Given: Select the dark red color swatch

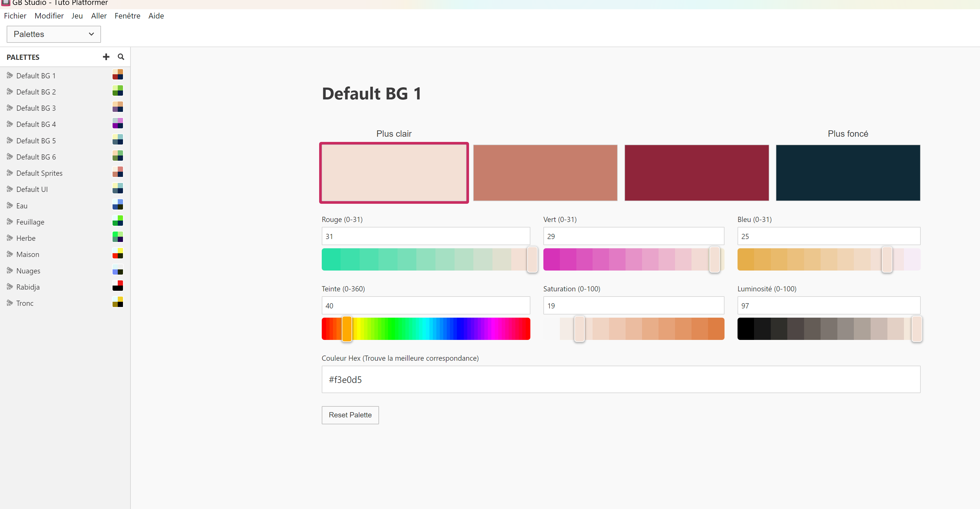Looking at the screenshot, I should 696,173.
